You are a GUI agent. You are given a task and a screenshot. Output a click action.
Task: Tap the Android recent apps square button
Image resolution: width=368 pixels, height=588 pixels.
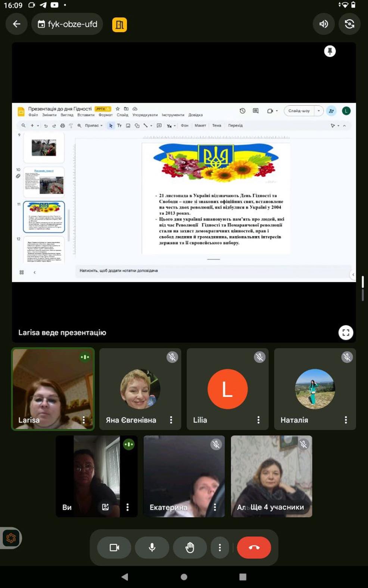243,577
